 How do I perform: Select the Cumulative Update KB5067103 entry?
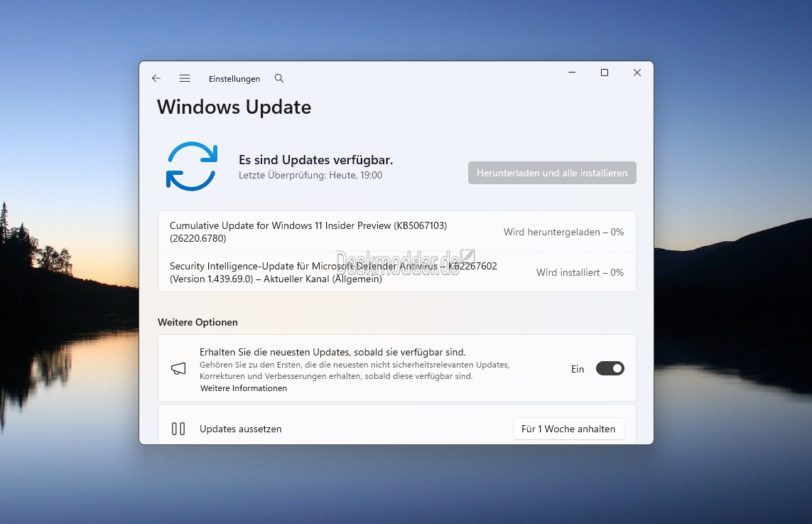point(308,232)
